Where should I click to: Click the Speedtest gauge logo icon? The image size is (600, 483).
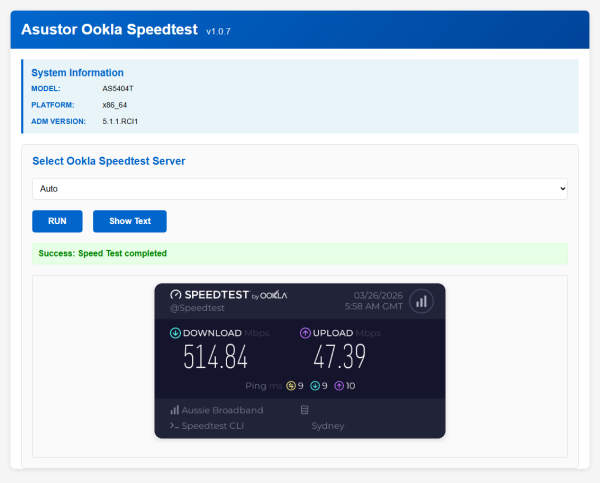[x=175, y=295]
